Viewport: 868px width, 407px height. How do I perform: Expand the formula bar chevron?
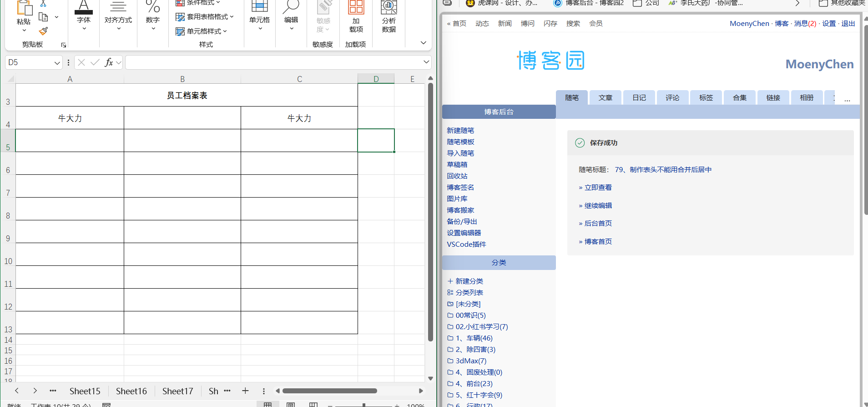(426, 62)
